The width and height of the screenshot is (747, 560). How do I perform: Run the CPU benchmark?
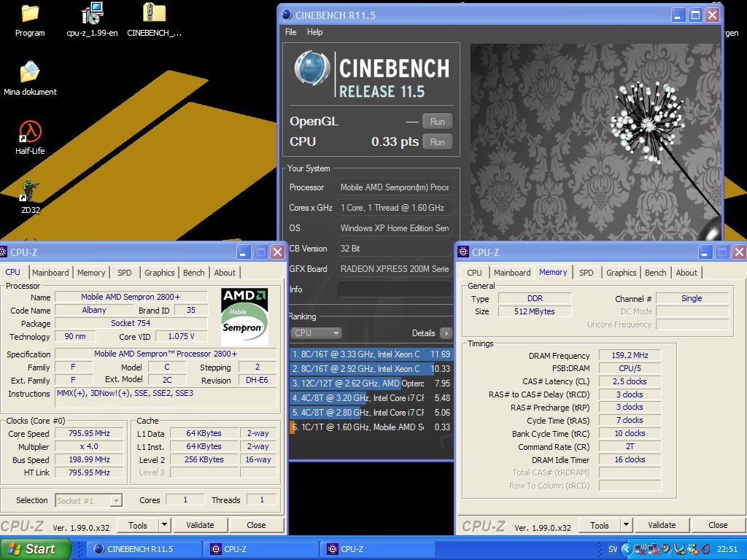point(438,142)
